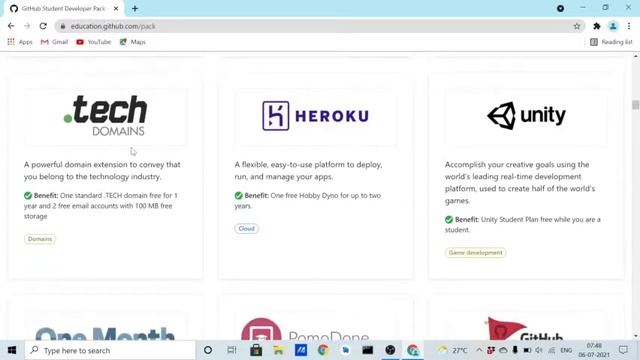This screenshot has height=360, width=640.
Task: Click the Heroku Benefit green check icon
Action: click(x=238, y=196)
